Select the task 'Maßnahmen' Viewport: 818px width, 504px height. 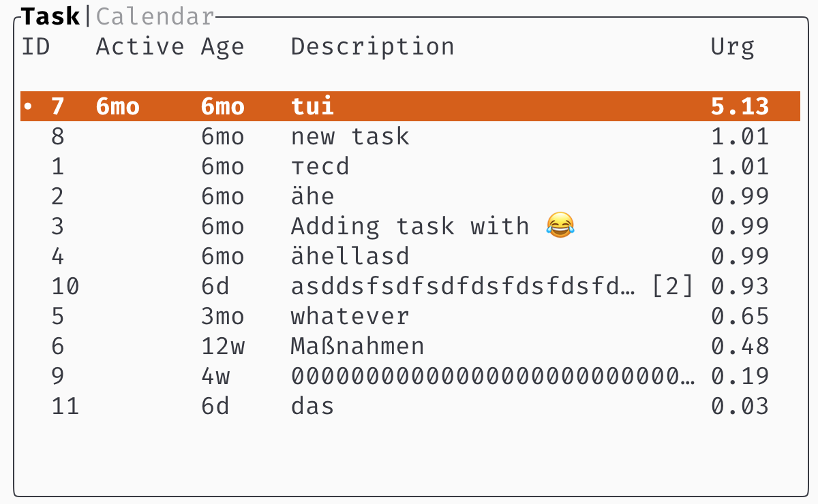click(x=357, y=346)
